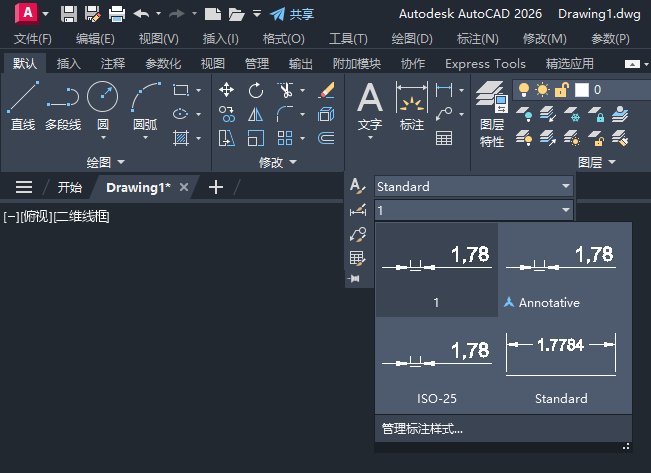Activate the Rotate tool
The image size is (651, 473).
pos(256,90)
